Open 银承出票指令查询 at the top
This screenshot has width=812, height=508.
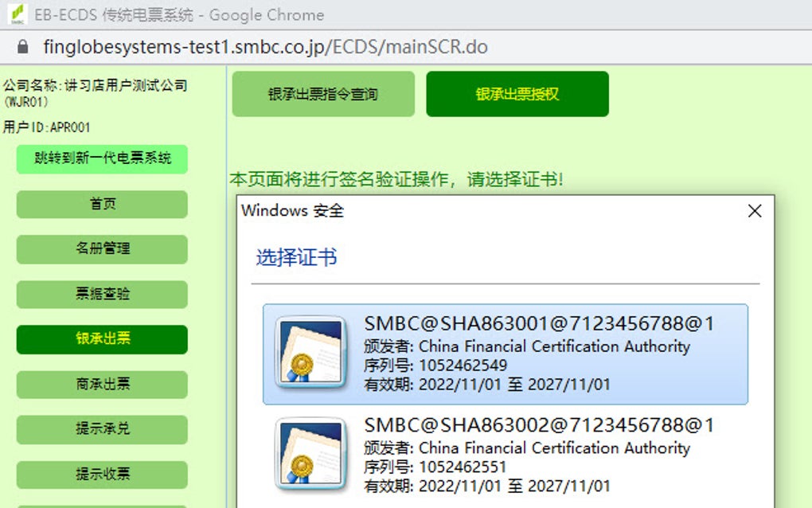(x=322, y=94)
